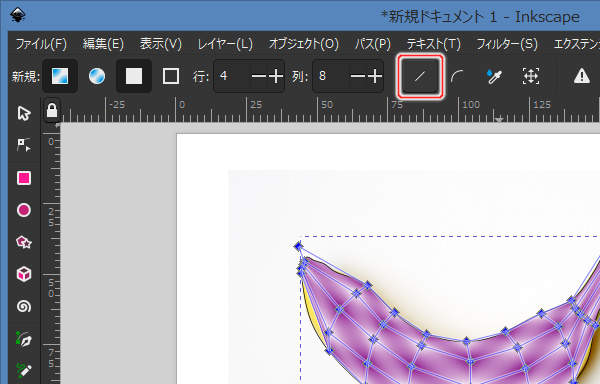This screenshot has width=600, height=384.
Task: Toggle create gradient on fill
Action: [134, 76]
